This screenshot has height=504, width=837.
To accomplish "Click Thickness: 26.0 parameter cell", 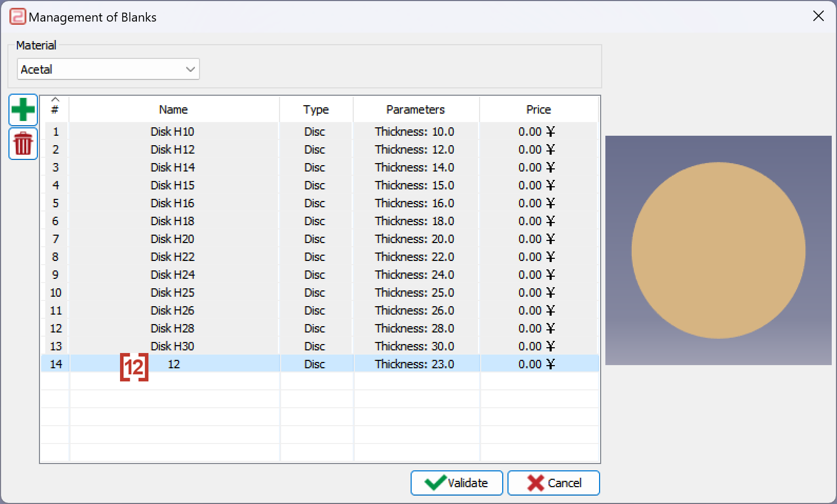I will click(416, 310).
